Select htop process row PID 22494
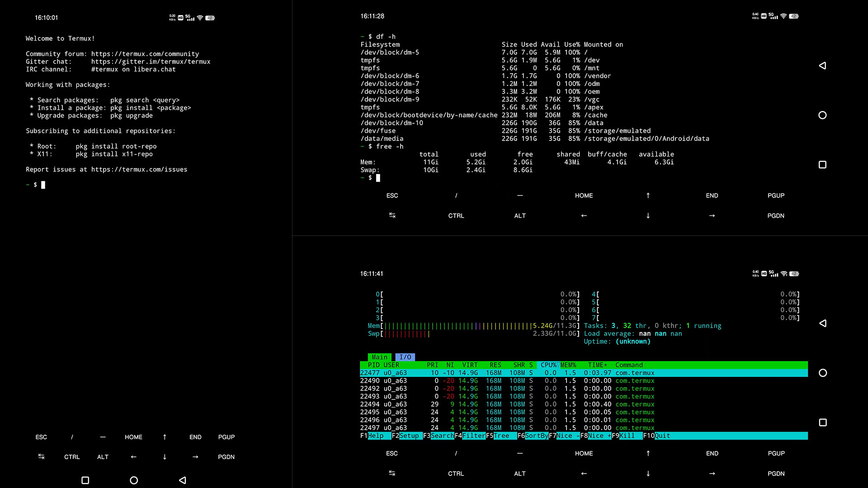This screenshot has width=868, height=488. (584, 404)
